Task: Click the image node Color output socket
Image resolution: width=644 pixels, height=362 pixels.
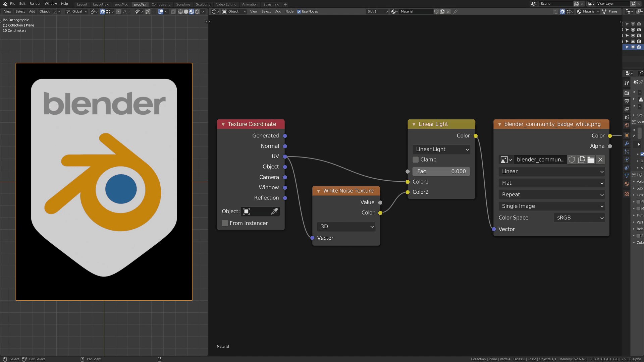Action: tap(610, 136)
